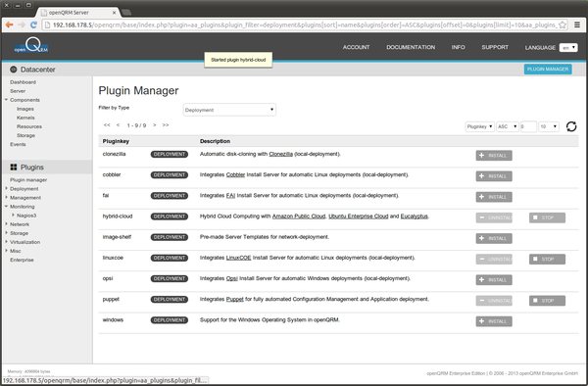The width and height of the screenshot is (588, 386).
Task: Install the cobbler plugin
Action: [x=494, y=176]
